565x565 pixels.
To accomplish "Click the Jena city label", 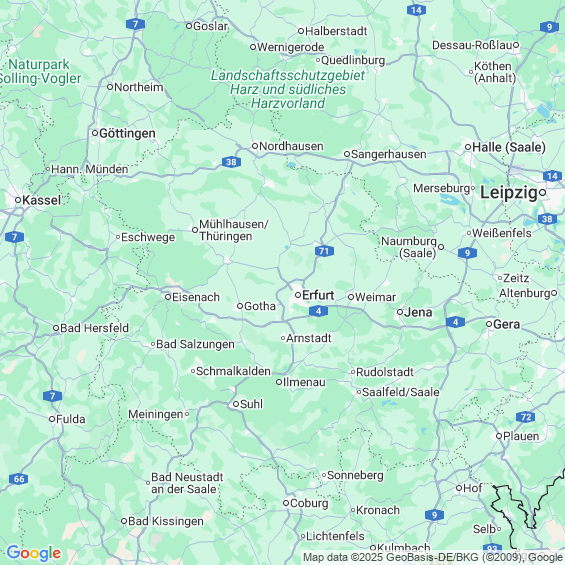I will (418, 312).
